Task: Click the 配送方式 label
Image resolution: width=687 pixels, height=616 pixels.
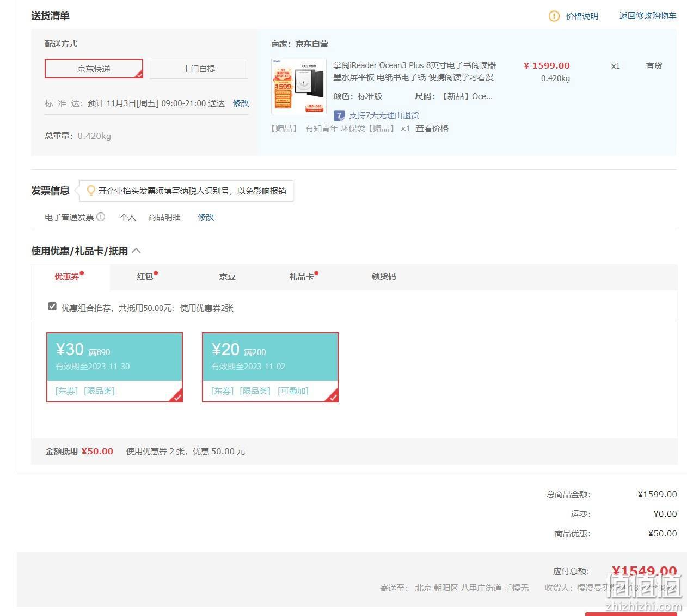Action: pos(61,44)
